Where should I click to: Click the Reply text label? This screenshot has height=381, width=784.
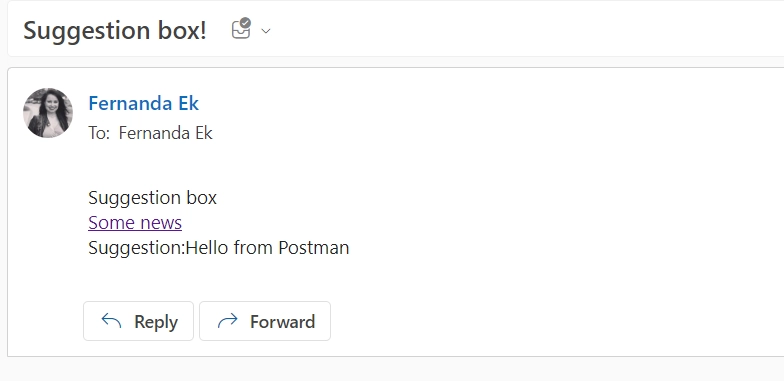[156, 322]
